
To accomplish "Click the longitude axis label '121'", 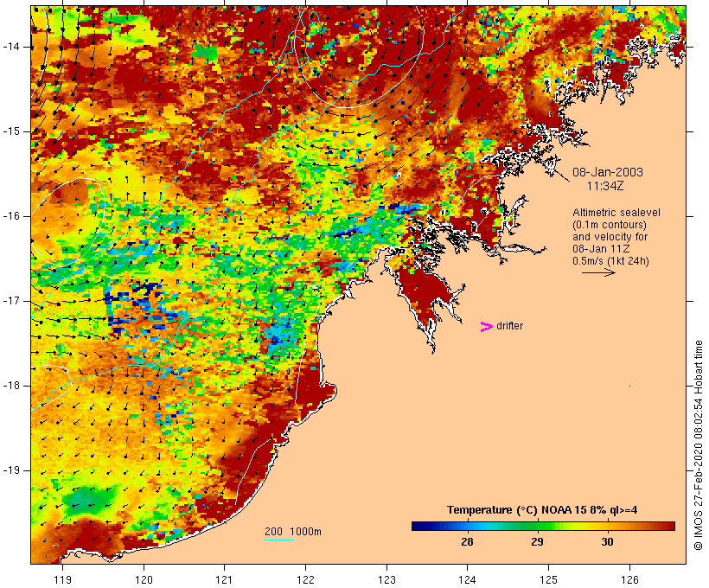I will [x=224, y=580].
